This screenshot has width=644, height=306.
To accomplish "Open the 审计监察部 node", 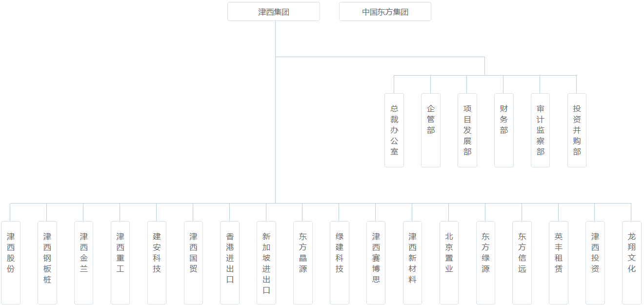I will coord(541,130).
